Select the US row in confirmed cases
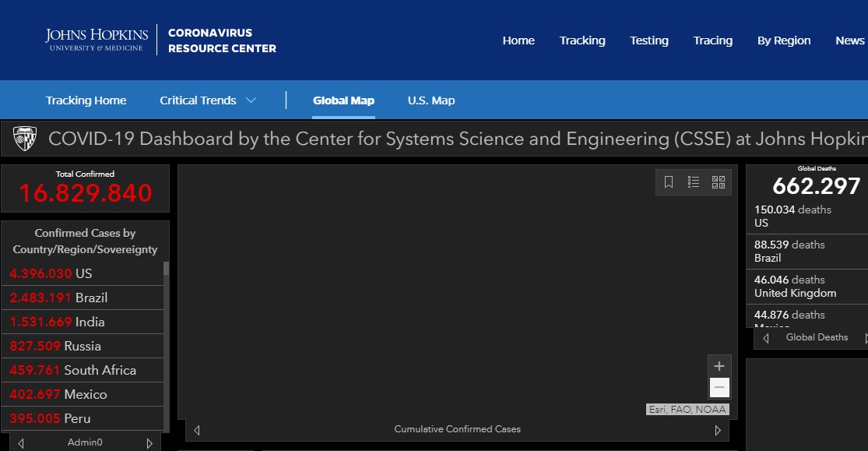The width and height of the screenshot is (868, 451). tap(83, 273)
